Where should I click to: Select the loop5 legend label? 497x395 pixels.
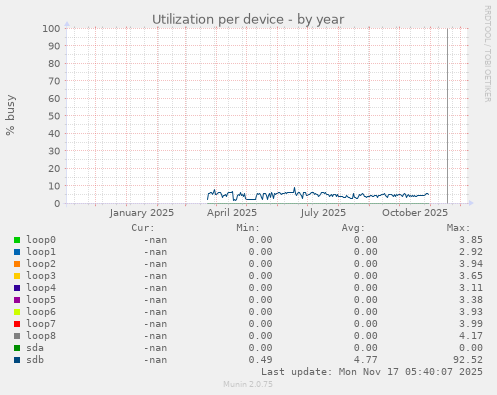click(41, 300)
